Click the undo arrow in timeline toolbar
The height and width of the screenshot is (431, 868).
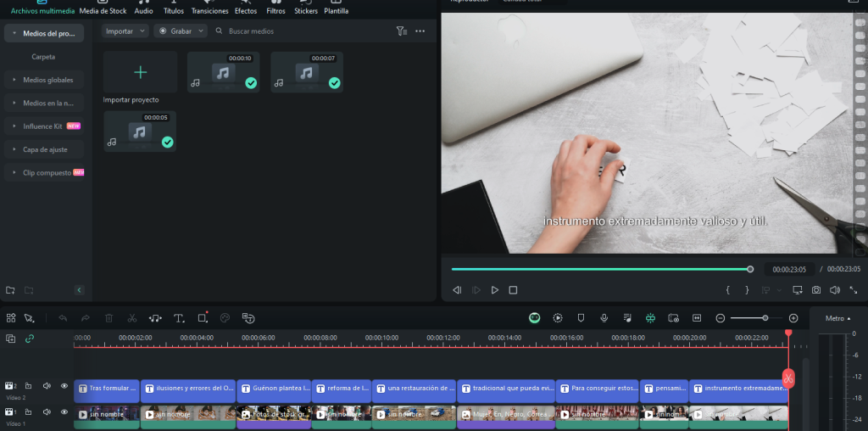pos(63,318)
